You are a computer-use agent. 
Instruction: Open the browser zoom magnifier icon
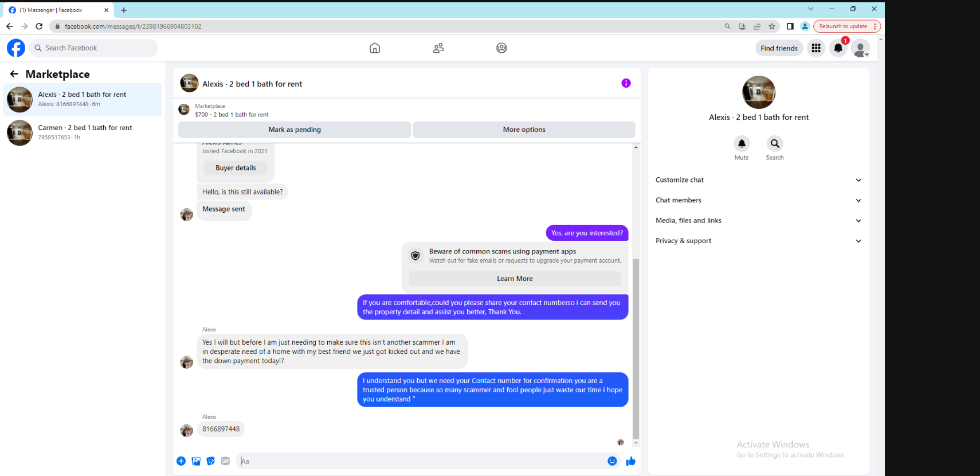coord(727,26)
